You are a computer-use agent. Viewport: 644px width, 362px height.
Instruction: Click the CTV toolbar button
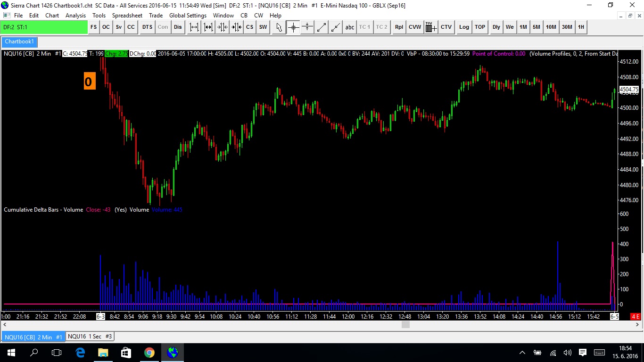[446, 27]
